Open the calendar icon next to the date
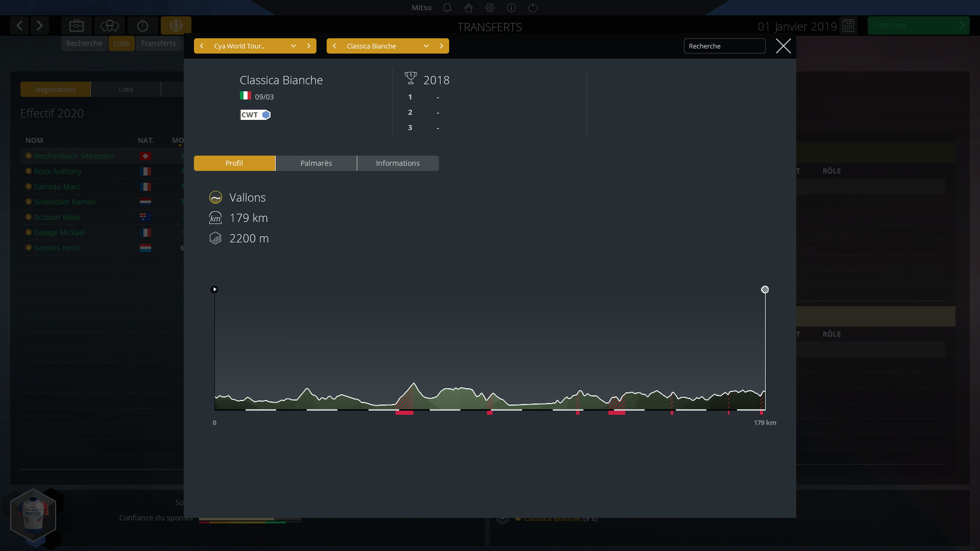The image size is (980, 551). pos(848,26)
